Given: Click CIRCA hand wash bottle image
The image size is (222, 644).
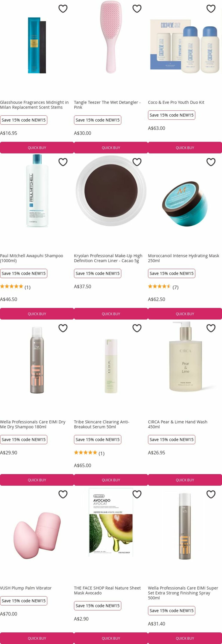Looking at the screenshot, I should [185, 357].
